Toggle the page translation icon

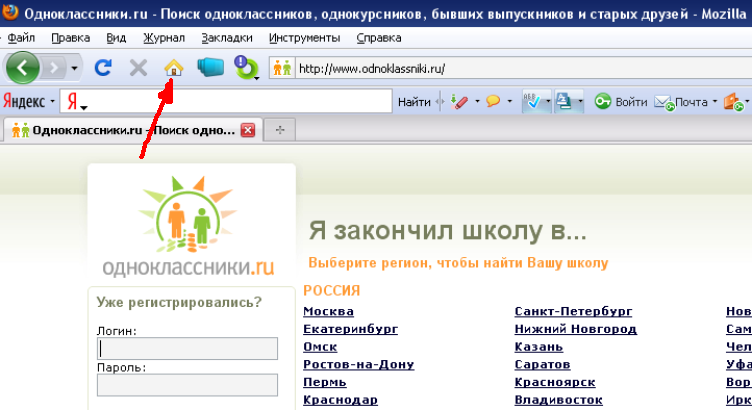coord(564,101)
